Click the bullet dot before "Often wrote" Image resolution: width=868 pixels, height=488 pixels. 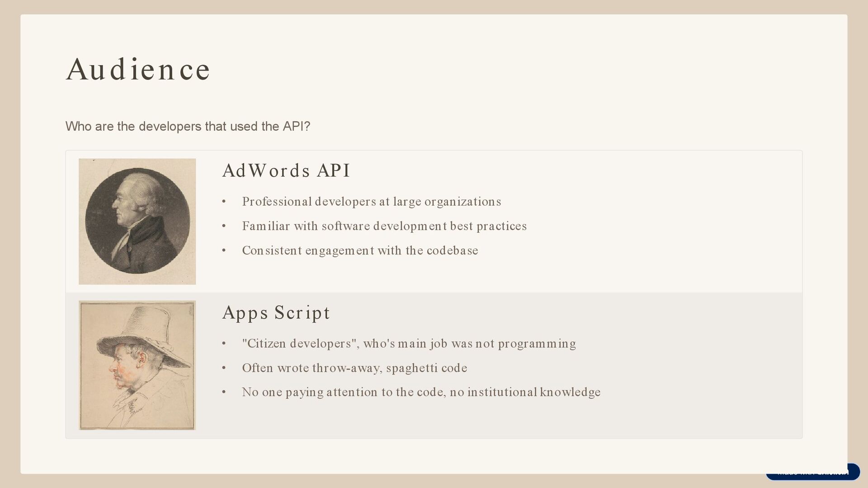coord(224,368)
